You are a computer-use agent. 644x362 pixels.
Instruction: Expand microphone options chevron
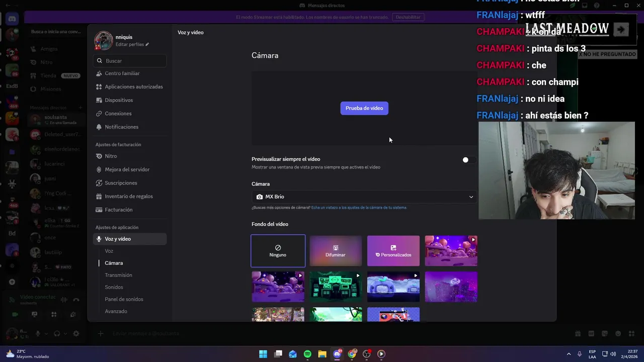point(46,333)
